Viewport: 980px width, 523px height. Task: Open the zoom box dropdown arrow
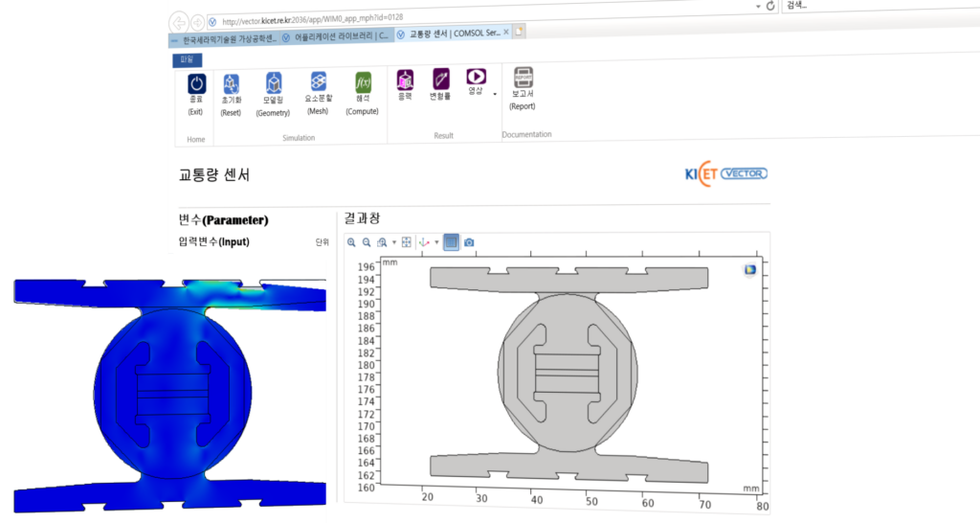pos(393,242)
